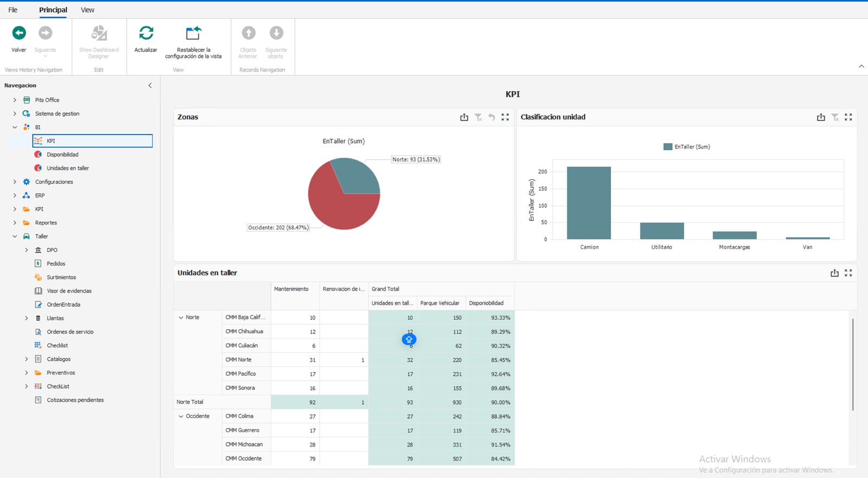This screenshot has width=868, height=478.
Task: Export the Clasificacion unidad chart
Action: [x=821, y=117]
